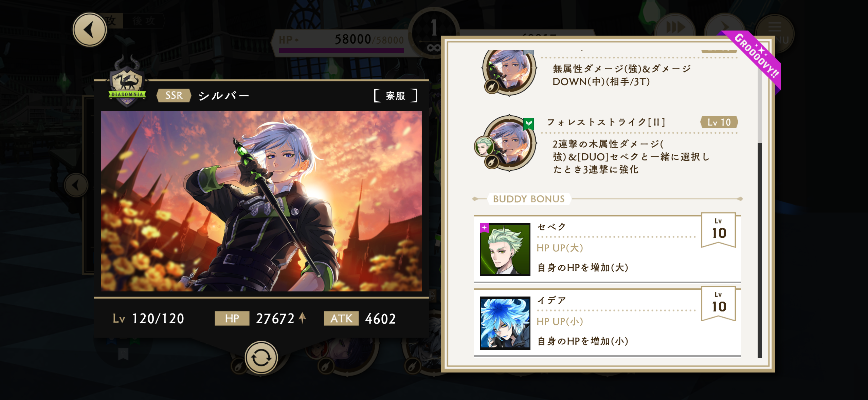Image resolution: width=868 pixels, height=400 pixels.
Task: Select the Forest Strike skill icon
Action: click(x=509, y=143)
